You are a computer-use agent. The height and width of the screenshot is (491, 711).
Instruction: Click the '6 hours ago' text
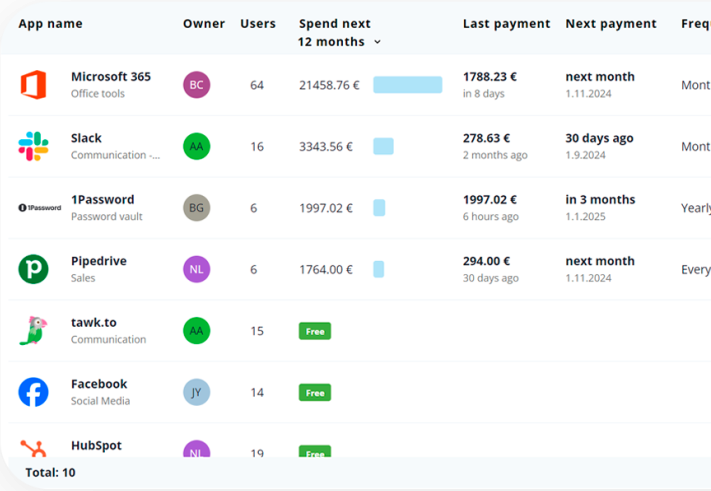pyautogui.click(x=490, y=217)
